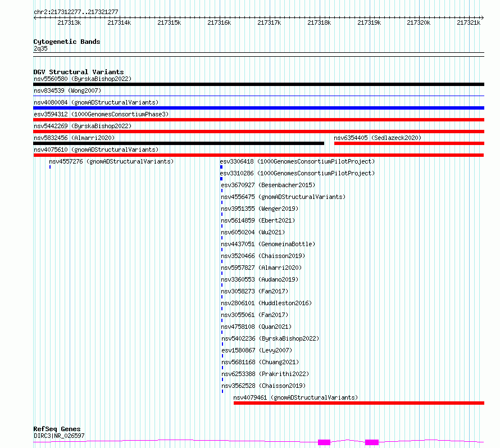This screenshot has width=500, height=448.
Task: Click the nsv5832456 (Almarri2020) label
Action: (74, 138)
